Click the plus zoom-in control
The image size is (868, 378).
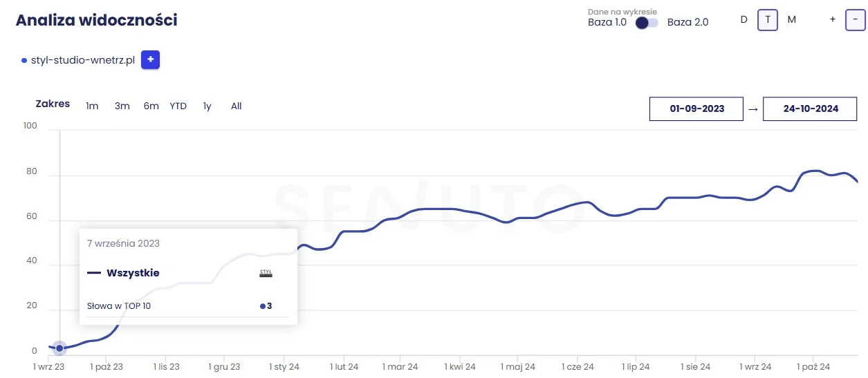(x=833, y=19)
